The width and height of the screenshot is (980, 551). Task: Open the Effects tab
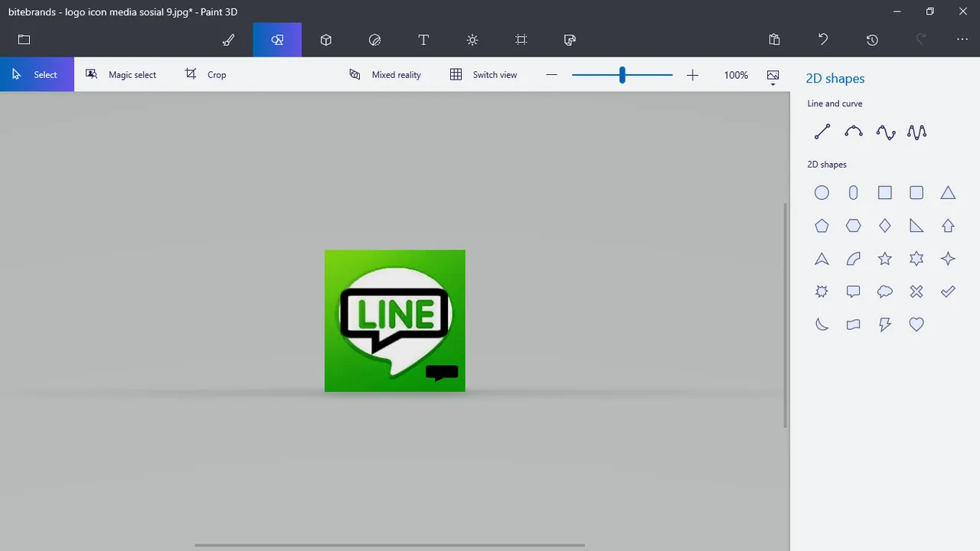click(x=472, y=40)
